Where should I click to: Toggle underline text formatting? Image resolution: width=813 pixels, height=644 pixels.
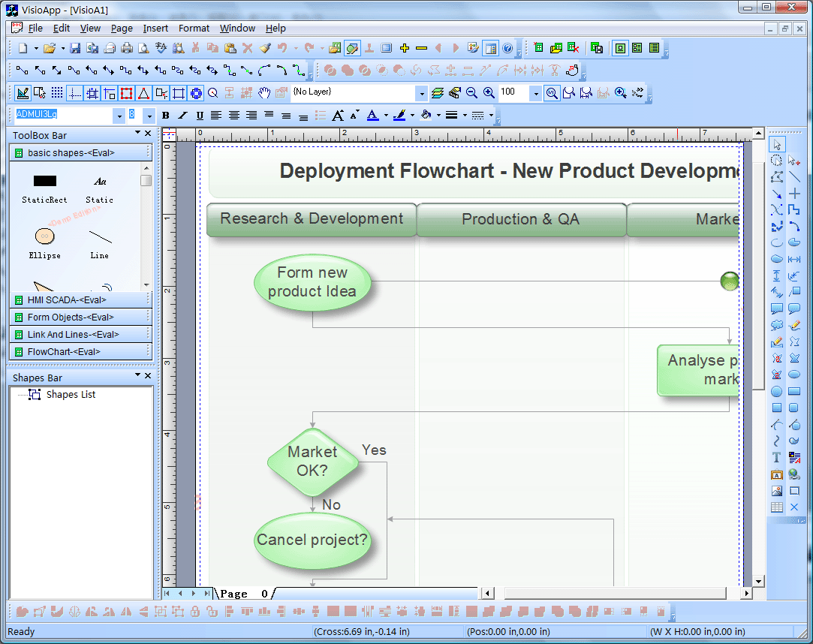[198, 115]
